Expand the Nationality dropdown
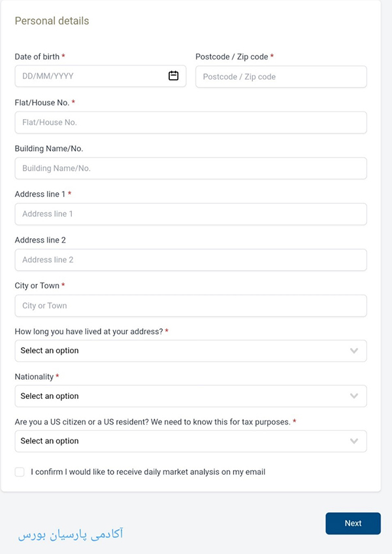The height and width of the screenshot is (554, 392). pos(183,396)
